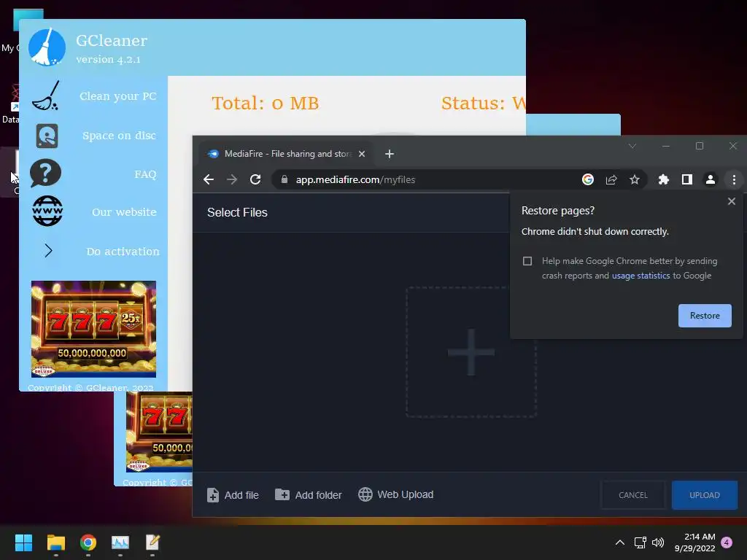Switch to the MediaFire browser tab
The width and height of the screenshot is (747, 560).
pos(287,154)
